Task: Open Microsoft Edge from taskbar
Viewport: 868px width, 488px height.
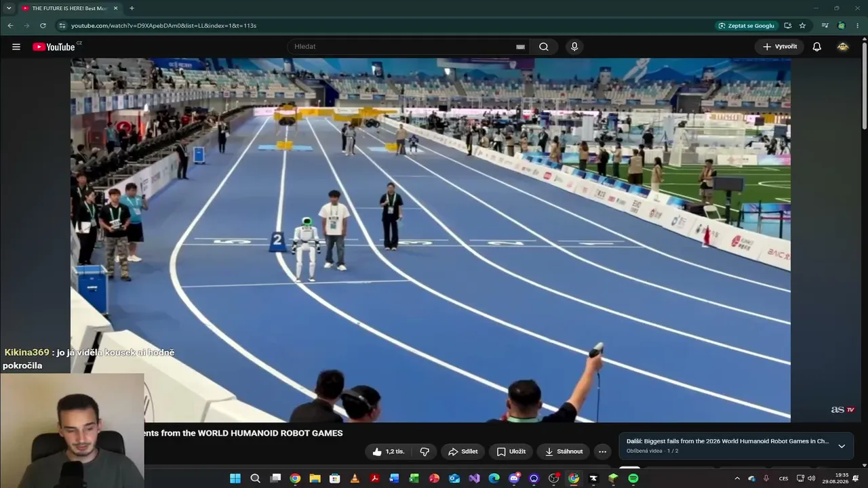Action: (x=494, y=479)
